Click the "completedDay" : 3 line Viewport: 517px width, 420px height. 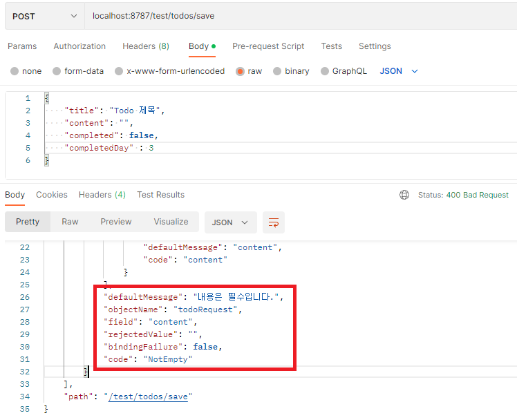[109, 148]
